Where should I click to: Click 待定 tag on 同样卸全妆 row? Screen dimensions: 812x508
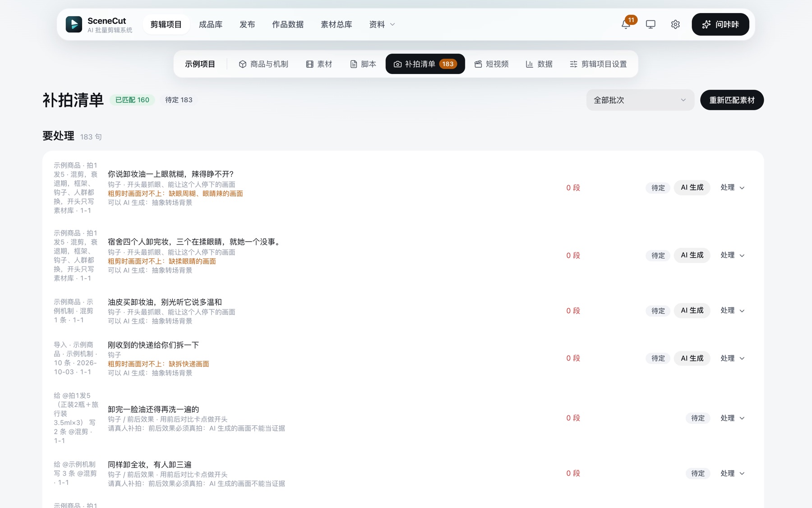point(698,473)
